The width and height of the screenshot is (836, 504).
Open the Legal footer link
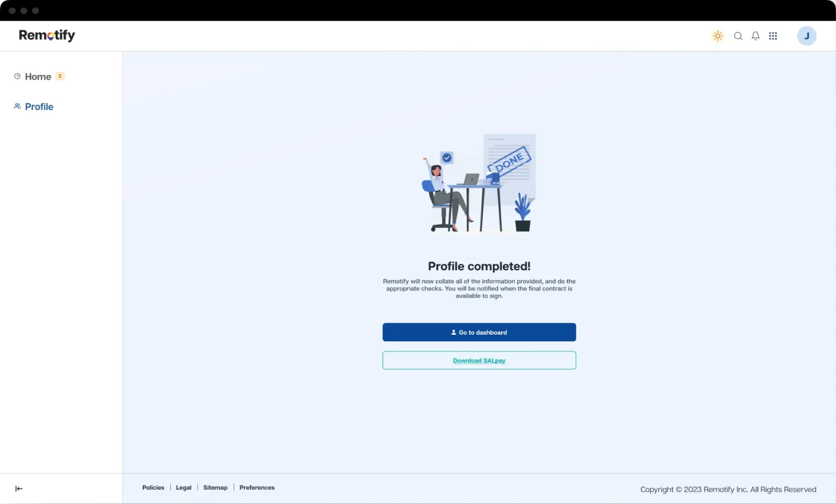tap(183, 487)
